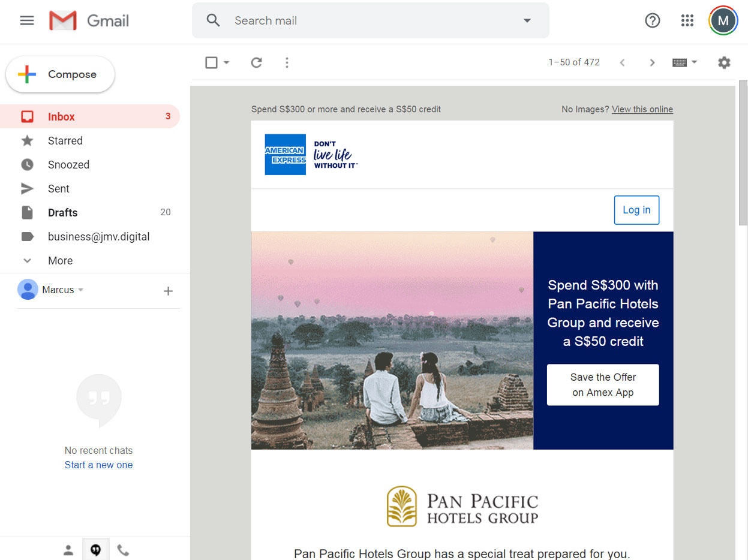748x560 pixels.
Task: Refresh the mail list
Action: 257,62
